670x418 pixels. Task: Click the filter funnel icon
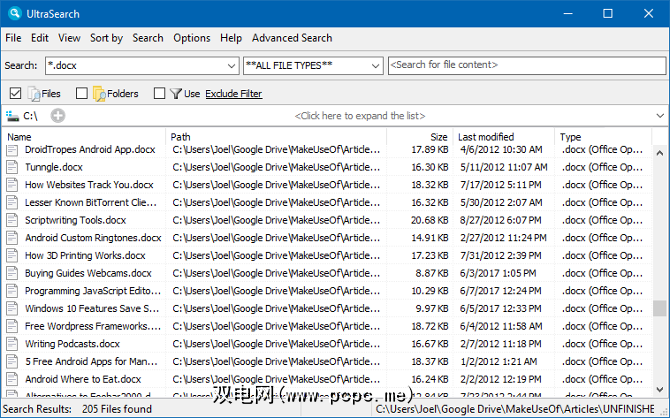click(x=176, y=93)
